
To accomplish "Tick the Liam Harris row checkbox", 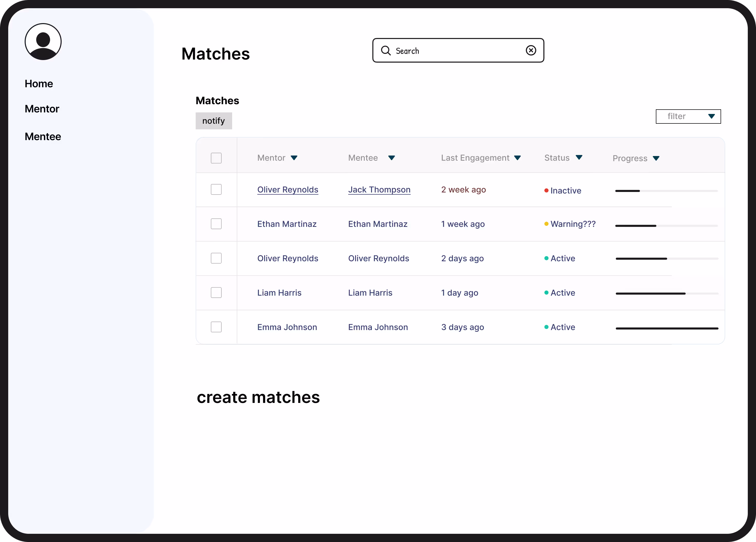I will [216, 293].
